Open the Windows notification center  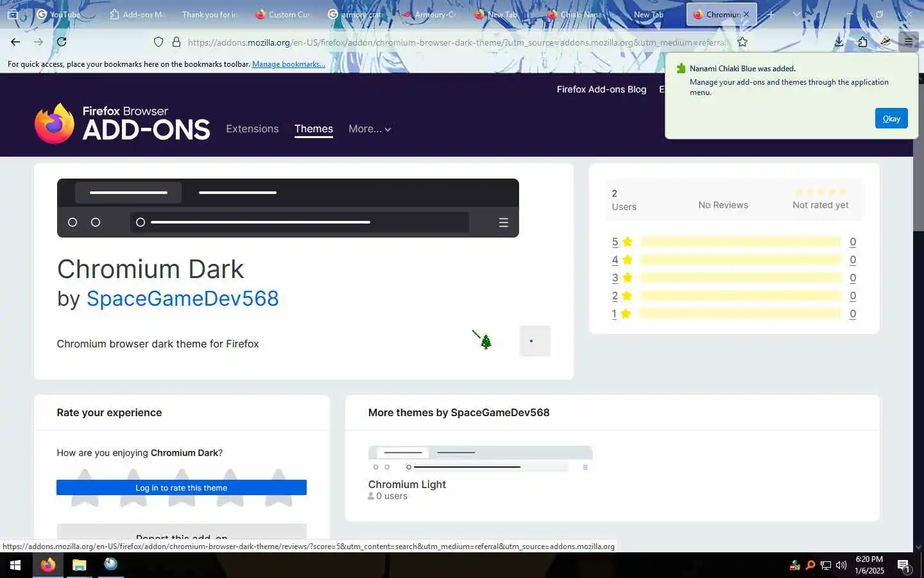(x=904, y=566)
